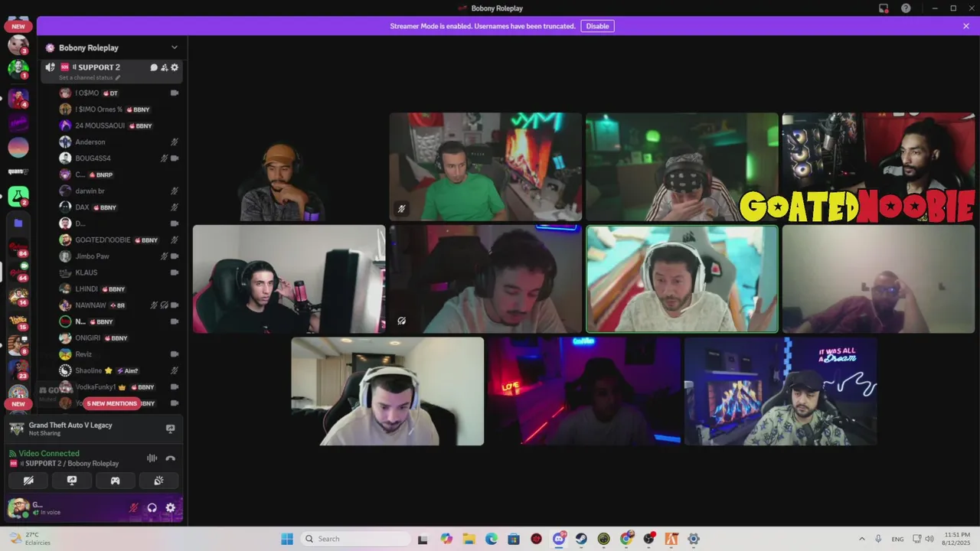Open user settings gear icon
The image size is (980, 551).
coord(170,507)
